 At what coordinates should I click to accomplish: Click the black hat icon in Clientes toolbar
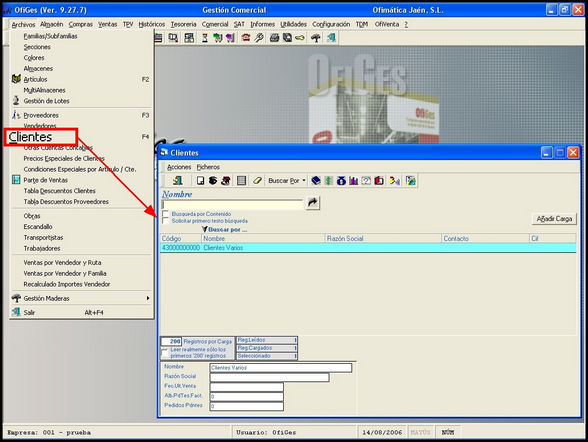coord(213,181)
